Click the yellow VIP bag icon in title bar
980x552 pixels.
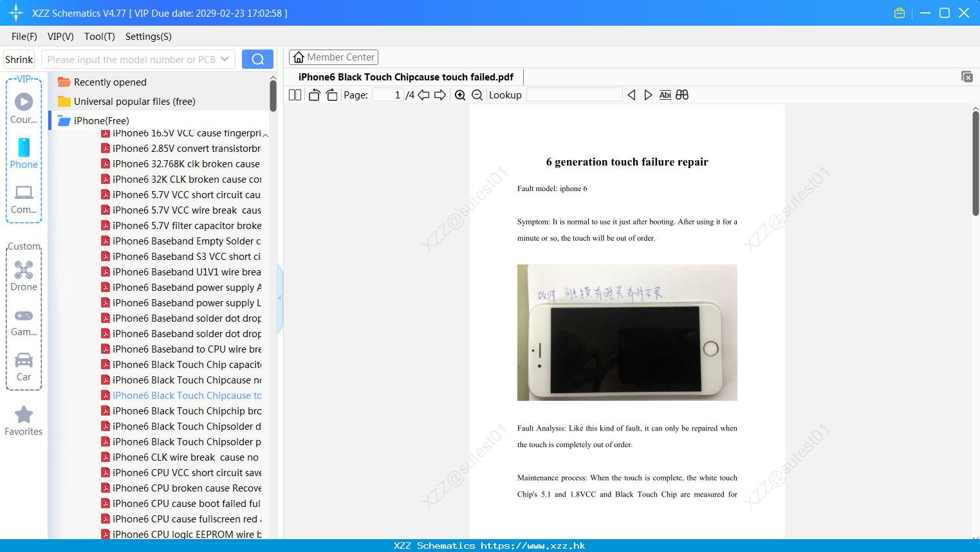click(900, 13)
